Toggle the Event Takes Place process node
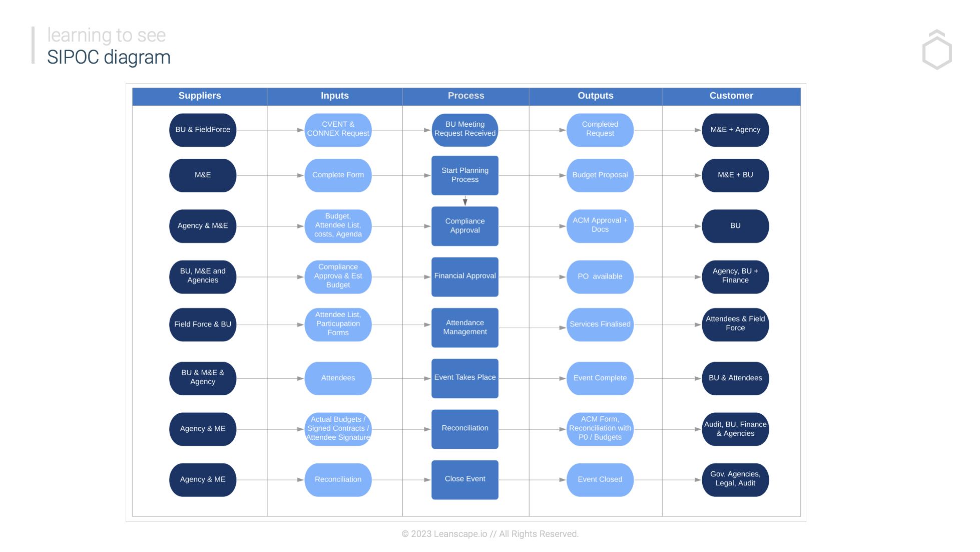 point(465,378)
